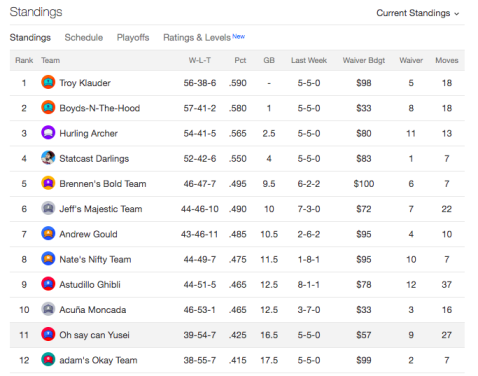This screenshot has width=478, height=376.
Task: Go to the Ratings & Levels tab
Action: click(204, 37)
